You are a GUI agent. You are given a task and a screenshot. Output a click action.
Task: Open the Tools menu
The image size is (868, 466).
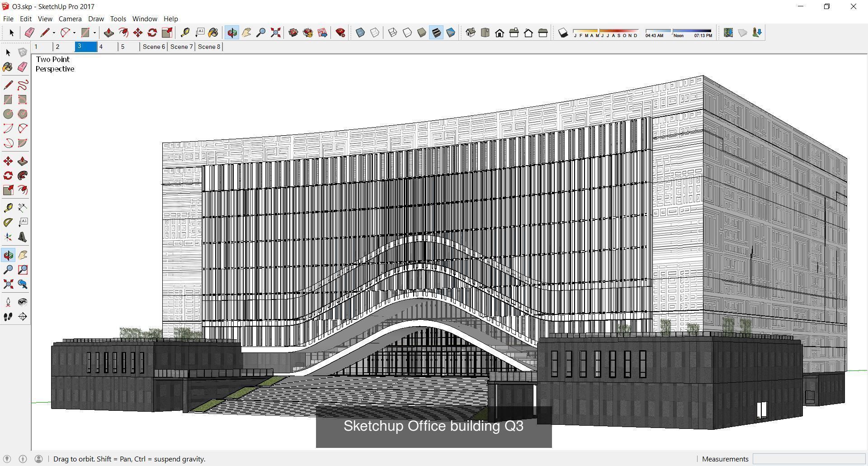(x=118, y=19)
